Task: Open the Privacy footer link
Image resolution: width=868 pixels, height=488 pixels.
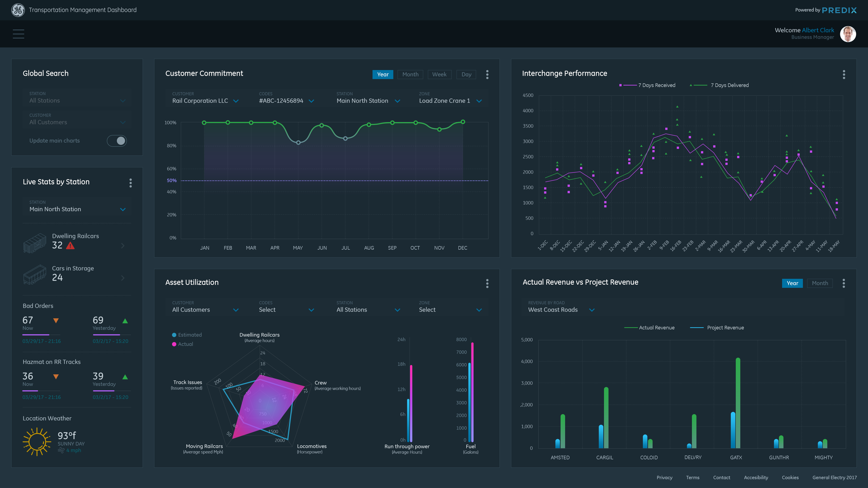Action: 664,478
